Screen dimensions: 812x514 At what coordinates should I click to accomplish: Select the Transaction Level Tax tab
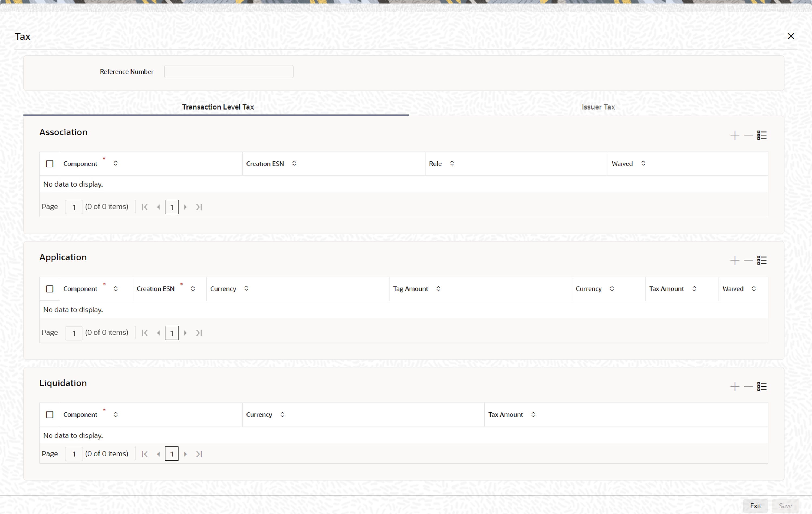click(218, 107)
